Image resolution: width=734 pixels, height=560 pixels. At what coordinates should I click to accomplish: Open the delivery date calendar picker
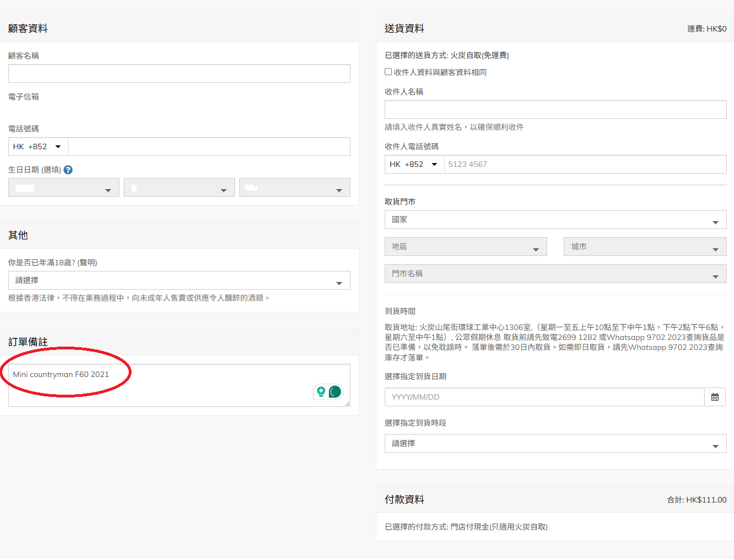[715, 397]
